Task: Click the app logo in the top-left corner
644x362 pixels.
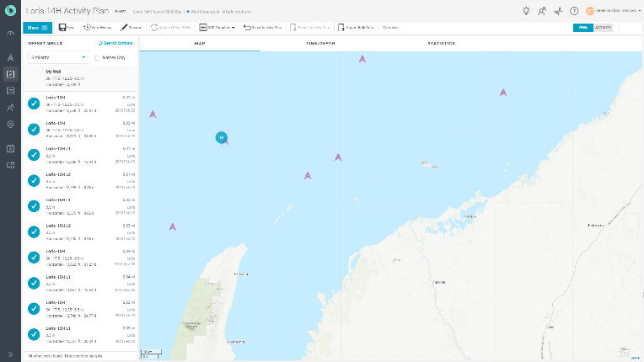Action: [10, 11]
